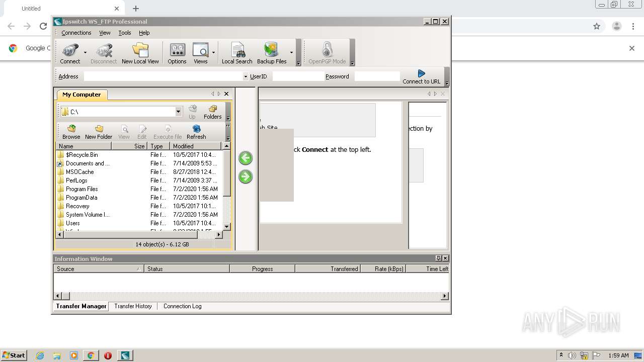Click the file list scroll-down arrow

coord(226,227)
